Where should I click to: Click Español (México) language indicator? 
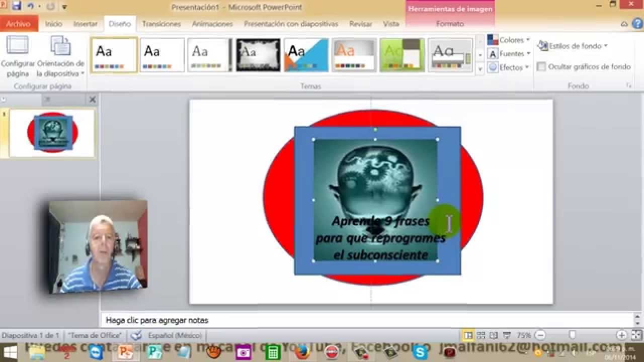[x=175, y=335]
